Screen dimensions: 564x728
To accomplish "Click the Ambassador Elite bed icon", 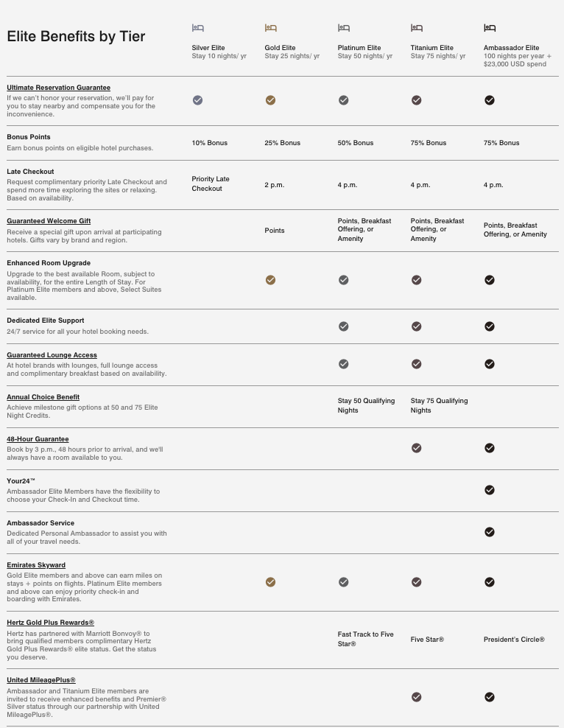I will pos(490,28).
